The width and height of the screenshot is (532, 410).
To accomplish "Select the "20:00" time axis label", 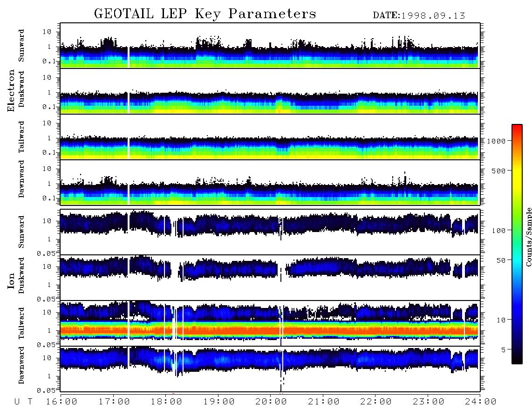I will [272, 402].
